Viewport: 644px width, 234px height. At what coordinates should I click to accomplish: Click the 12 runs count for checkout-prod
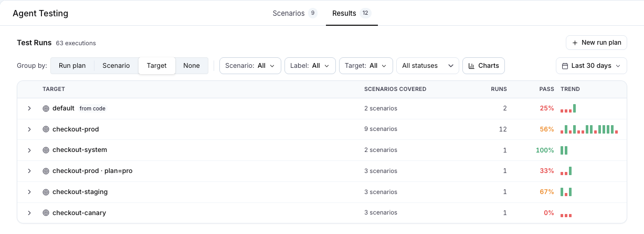coord(503,129)
